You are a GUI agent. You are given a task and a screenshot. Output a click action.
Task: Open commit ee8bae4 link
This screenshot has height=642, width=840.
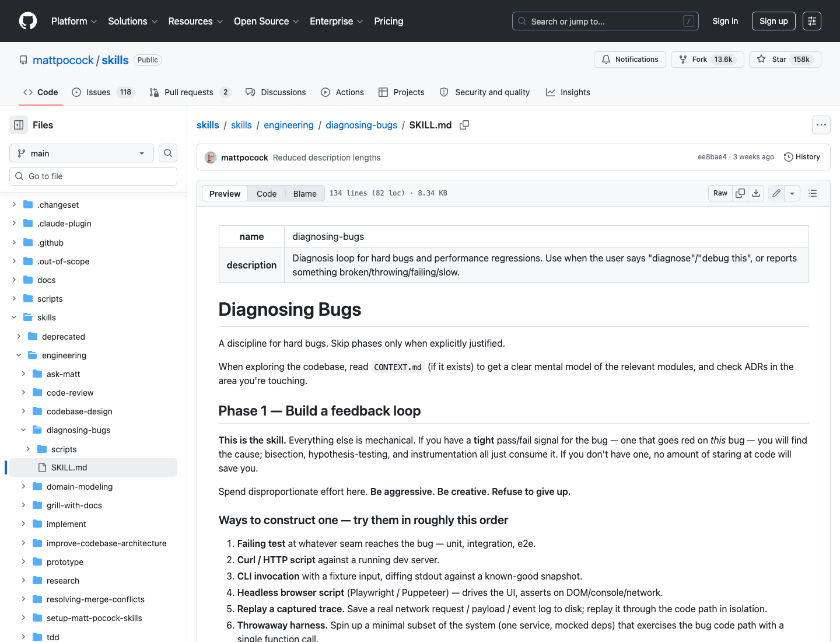712,157
